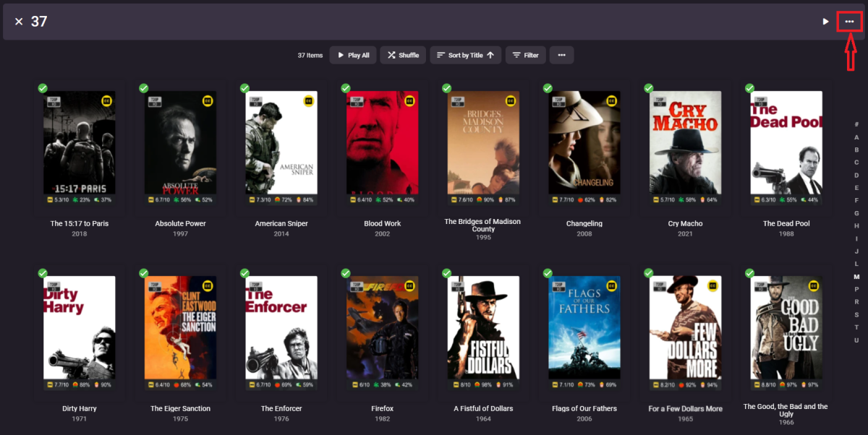
Task: Jump to letter R in index
Action: pyautogui.click(x=856, y=301)
